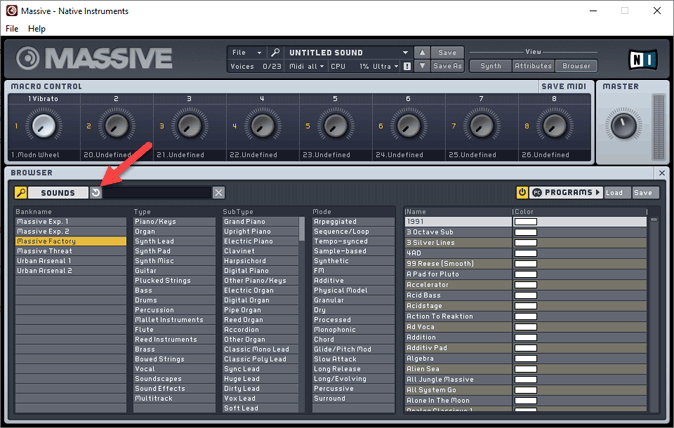This screenshot has height=428, width=674.
Task: Select the Glide/Pitch Mod mode
Action: pos(353,349)
